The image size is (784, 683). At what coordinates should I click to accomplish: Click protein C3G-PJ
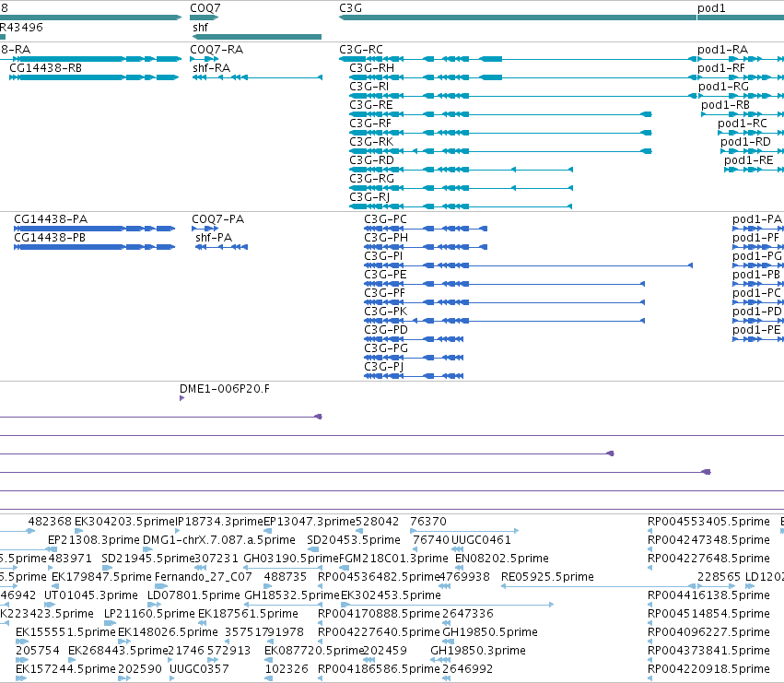coord(383,367)
